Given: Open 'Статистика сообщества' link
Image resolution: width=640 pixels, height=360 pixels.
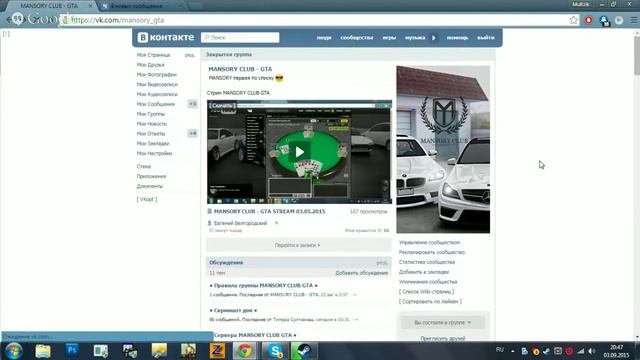Looking at the screenshot, I should click(427, 262).
